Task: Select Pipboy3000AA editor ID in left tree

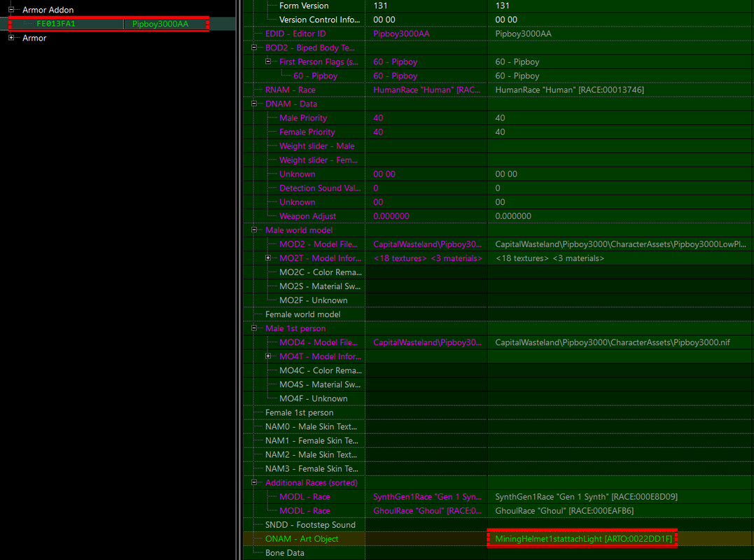Action: point(160,24)
